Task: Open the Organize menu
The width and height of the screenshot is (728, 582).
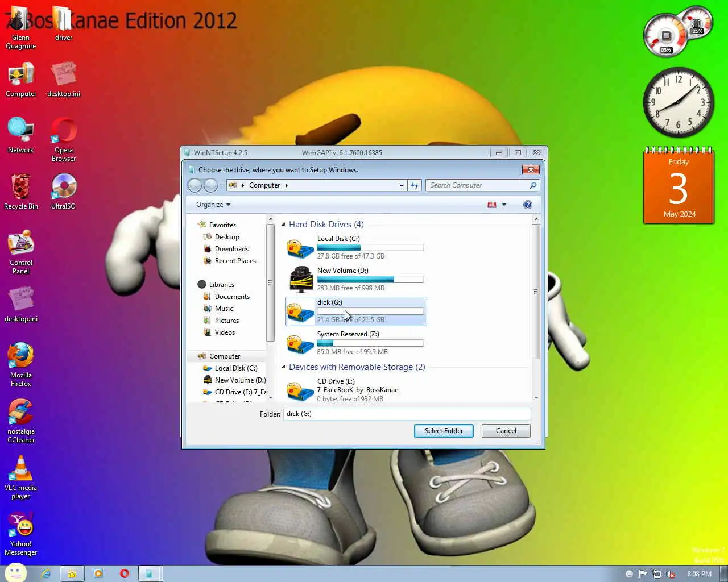Action: (x=213, y=205)
